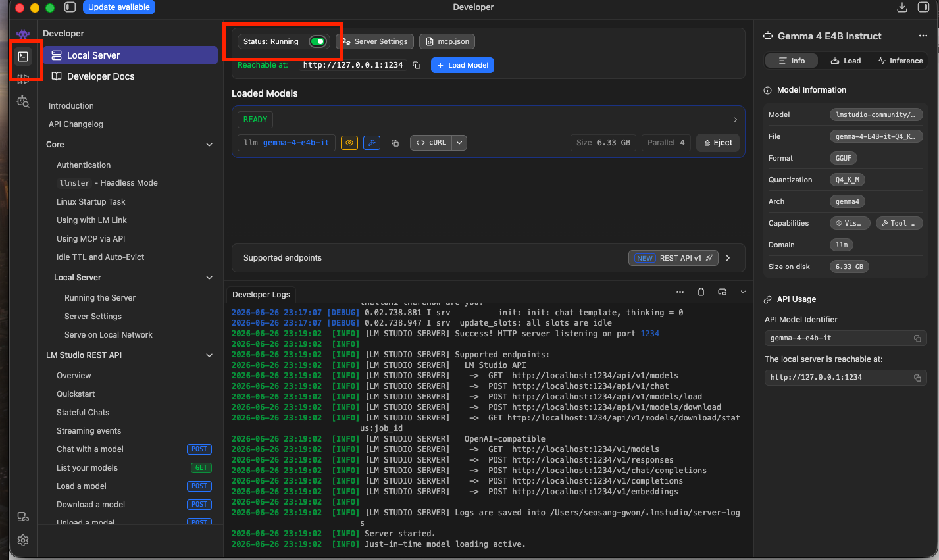
Task: Click the Parallel 4 field
Action: [x=666, y=143]
